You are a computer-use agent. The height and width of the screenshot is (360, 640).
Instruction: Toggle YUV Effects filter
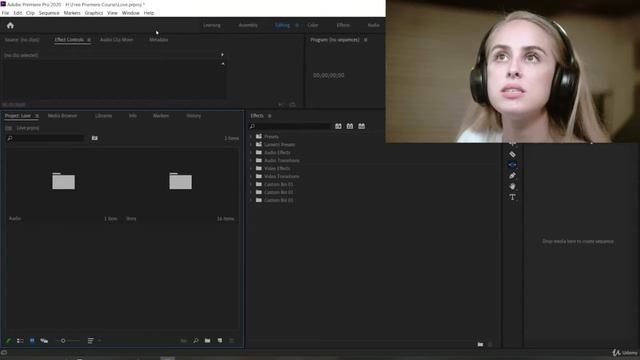[362, 127]
